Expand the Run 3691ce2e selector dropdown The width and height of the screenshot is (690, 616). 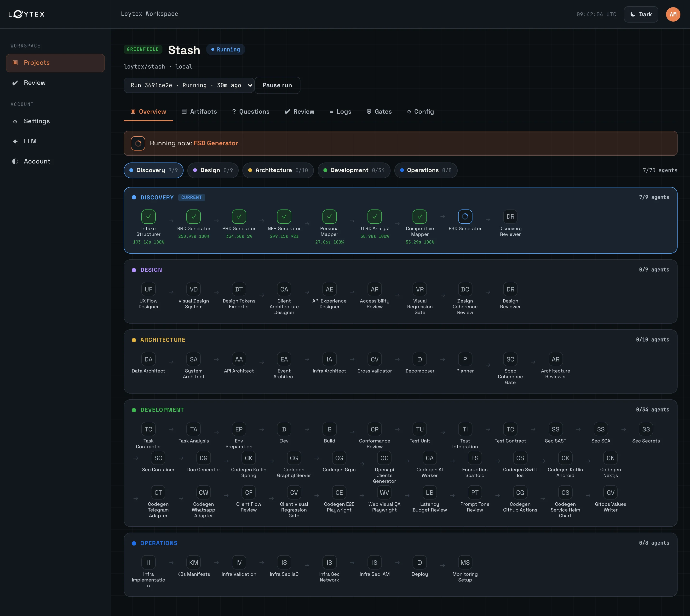point(189,85)
